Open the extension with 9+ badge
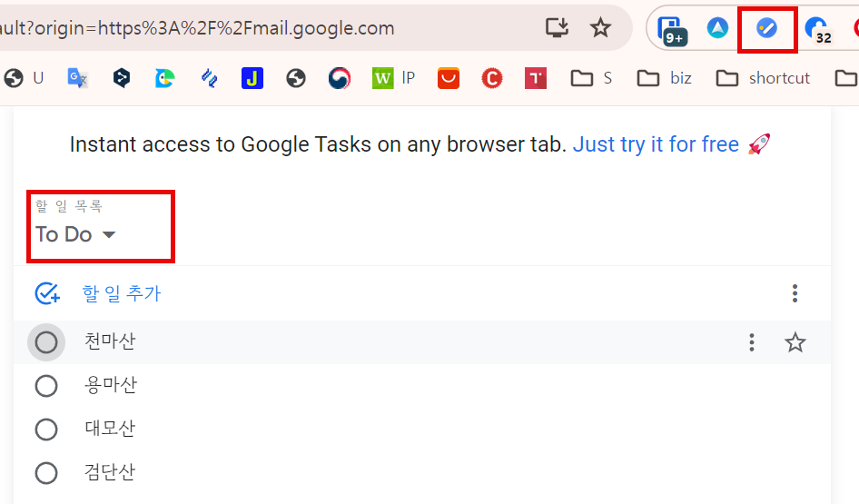Viewport: 859px width, 504px height. (671, 30)
